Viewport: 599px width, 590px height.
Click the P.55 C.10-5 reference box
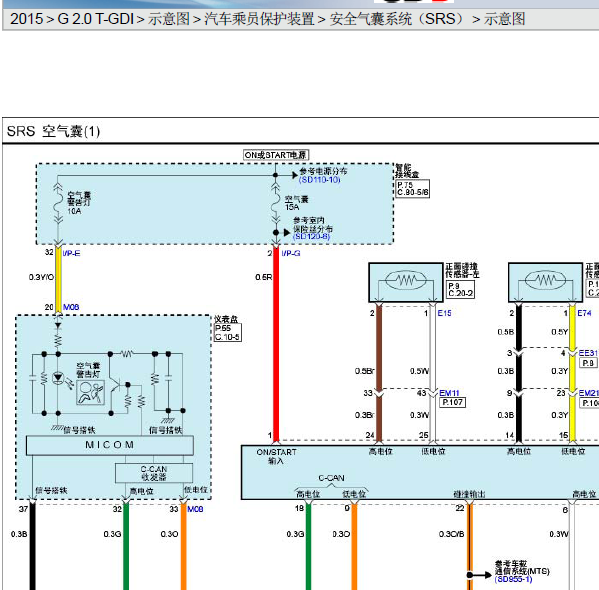227,332
